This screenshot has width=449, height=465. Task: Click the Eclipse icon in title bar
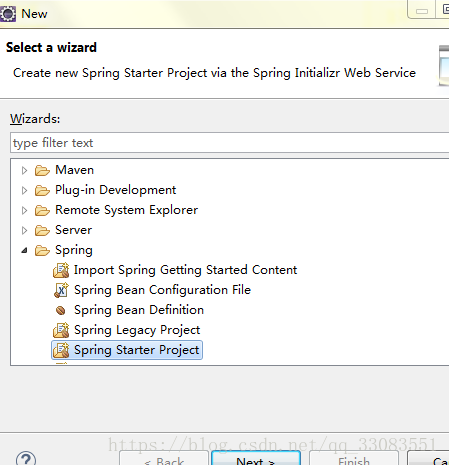click(8, 14)
